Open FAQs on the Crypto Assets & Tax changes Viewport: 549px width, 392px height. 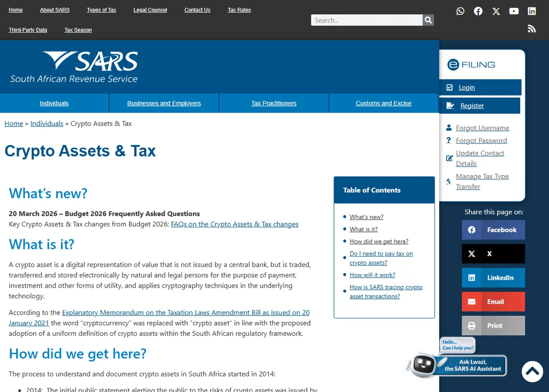235,224
